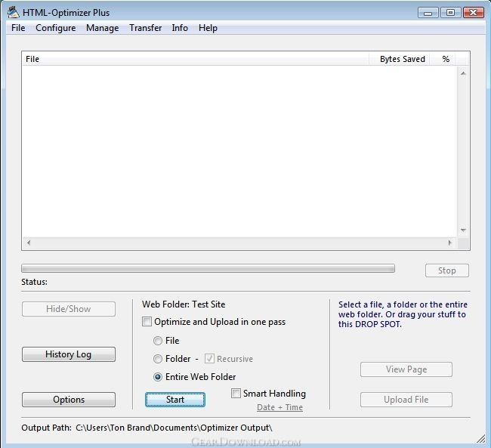Open the Manage menu
Viewport: 491px width, 448px height.
103,28
